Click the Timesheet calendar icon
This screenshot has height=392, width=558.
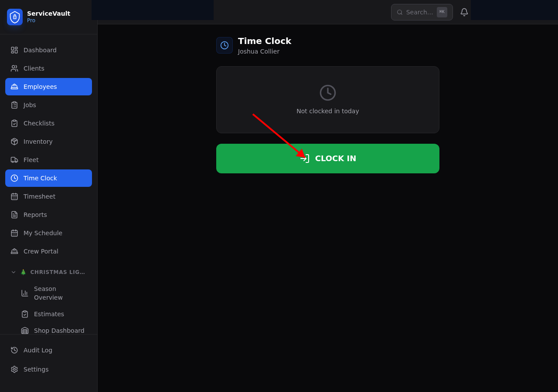14,196
